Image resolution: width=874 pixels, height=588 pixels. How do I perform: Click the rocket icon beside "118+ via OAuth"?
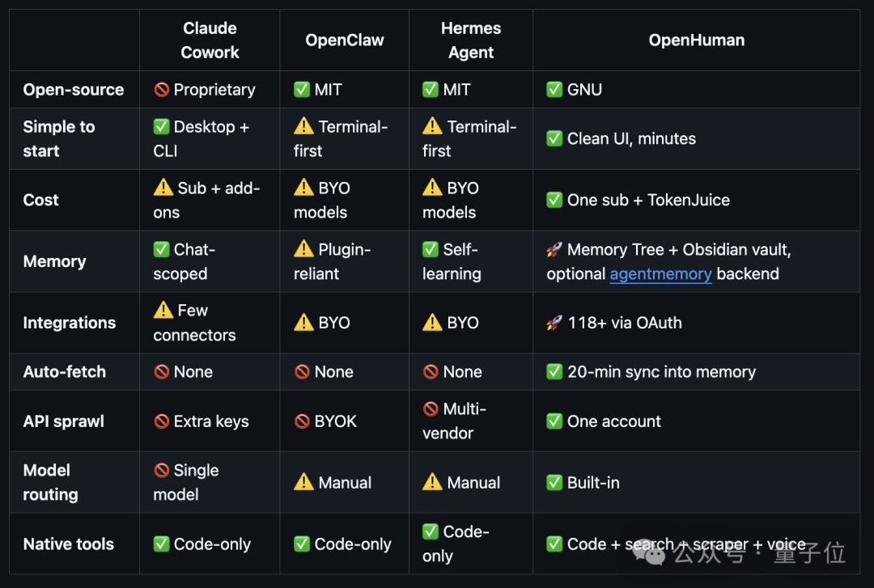554,323
